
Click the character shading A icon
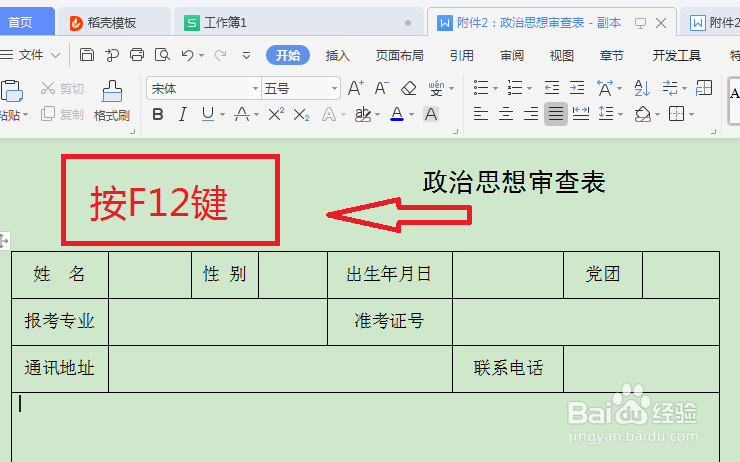(430, 114)
